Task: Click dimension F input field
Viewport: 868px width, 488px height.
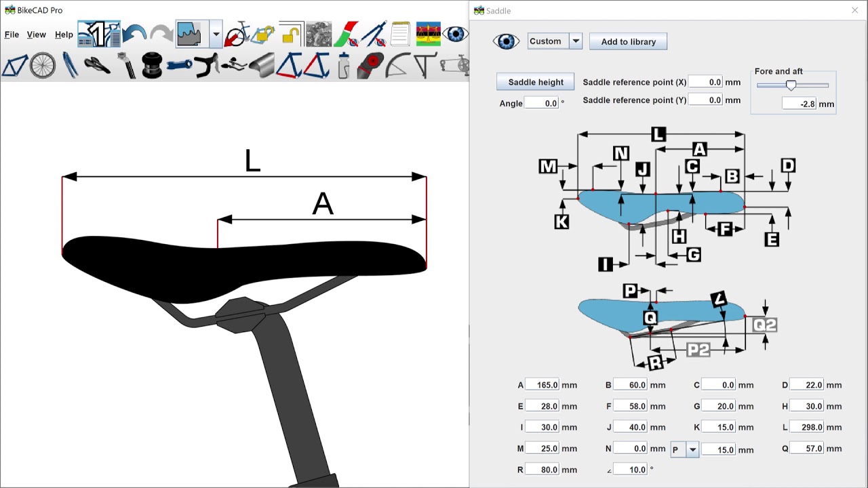Action: tap(630, 406)
